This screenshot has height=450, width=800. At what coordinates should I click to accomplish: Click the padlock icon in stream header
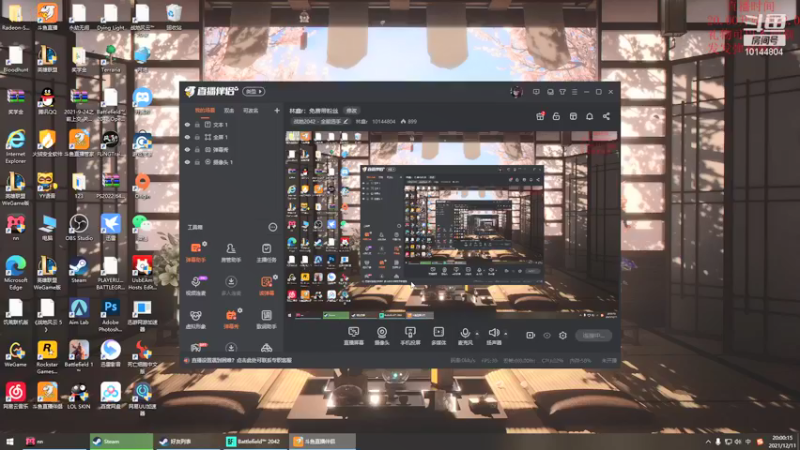tap(556, 116)
